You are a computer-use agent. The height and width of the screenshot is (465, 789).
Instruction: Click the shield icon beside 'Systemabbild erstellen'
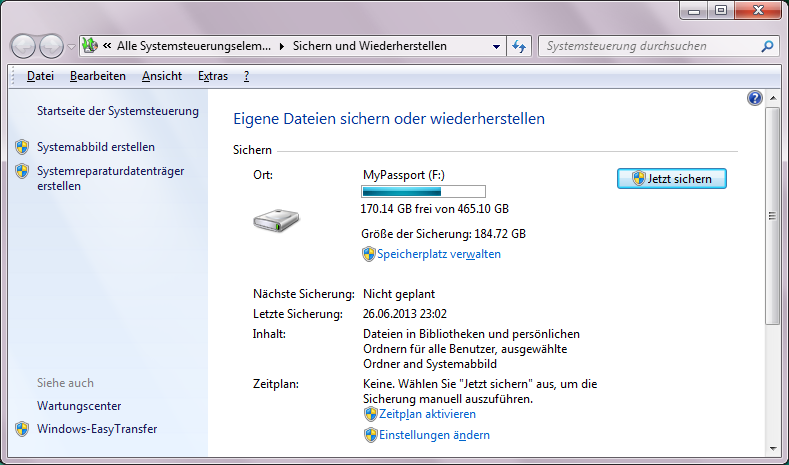tap(22, 147)
